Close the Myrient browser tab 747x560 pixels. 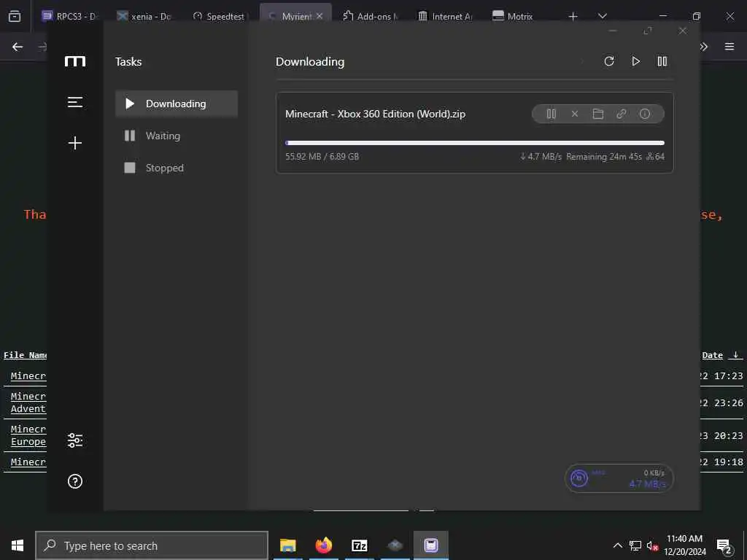[x=320, y=16]
